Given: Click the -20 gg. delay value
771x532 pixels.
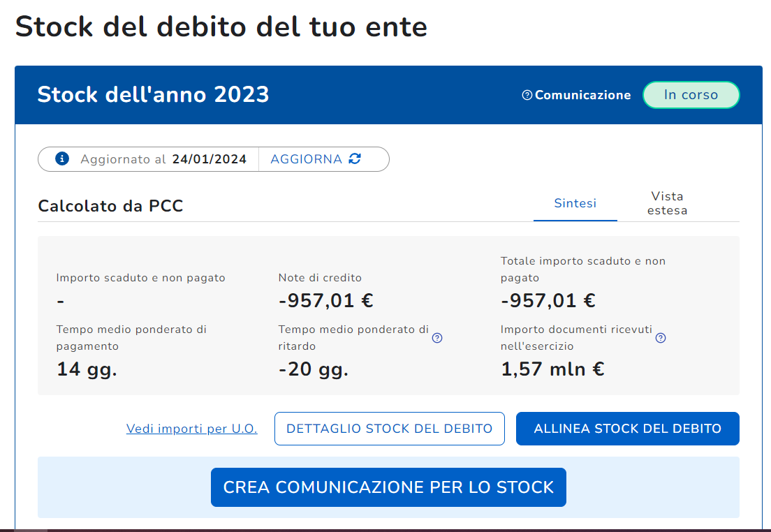Looking at the screenshot, I should pos(313,369).
